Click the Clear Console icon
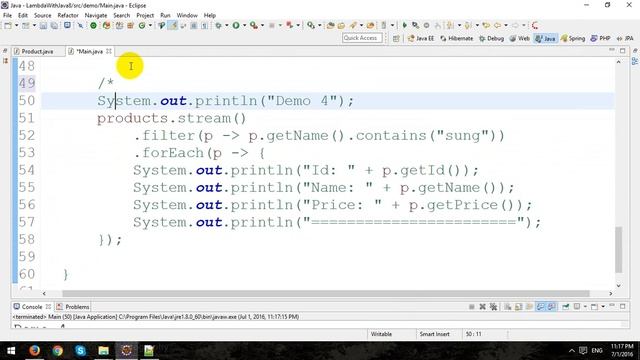Image resolution: width=640 pixels, height=360 pixels. click(507, 307)
